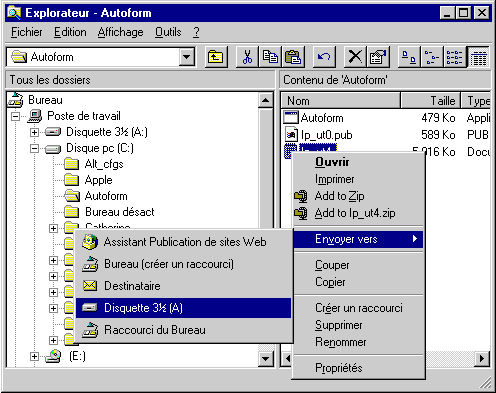
Task: Click the file list scroll left arrow
Action: [x=287, y=359]
